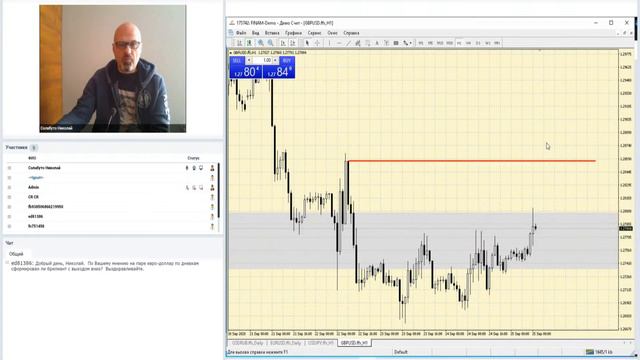This screenshot has width=640, height=360.
Task: Click Admin's role person icon
Action: click(x=212, y=187)
